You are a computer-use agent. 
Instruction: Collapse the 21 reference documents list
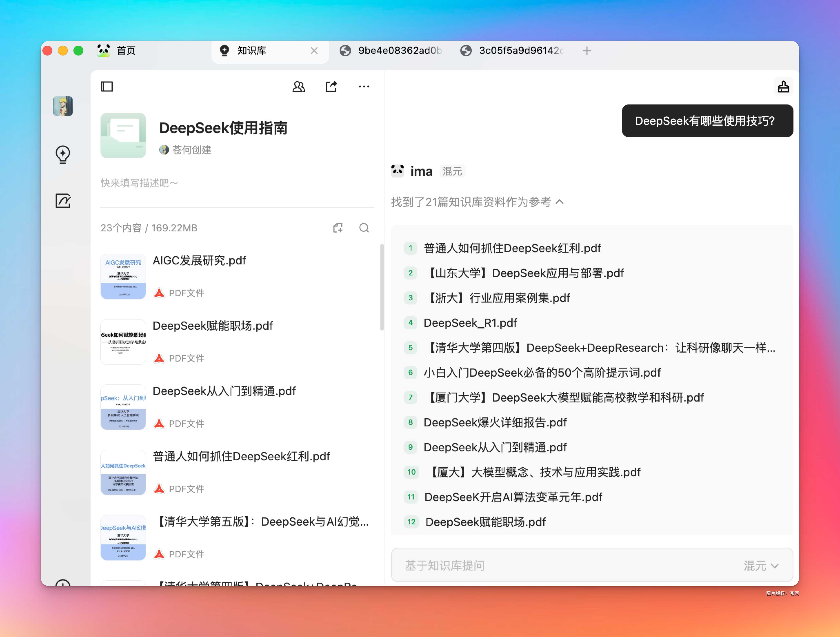pos(560,202)
